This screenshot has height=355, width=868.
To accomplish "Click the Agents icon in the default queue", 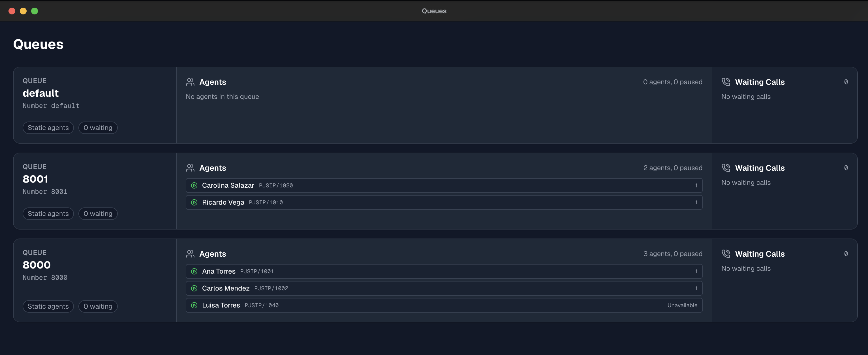I will [190, 82].
